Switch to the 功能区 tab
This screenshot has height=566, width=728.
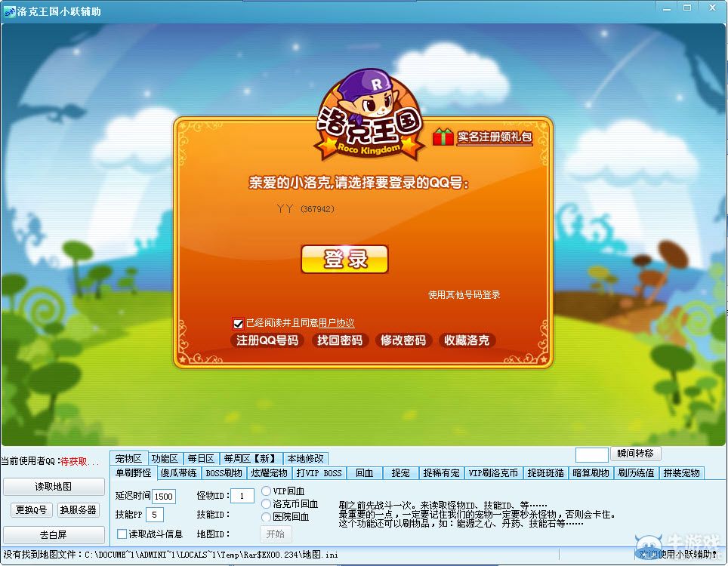point(165,458)
